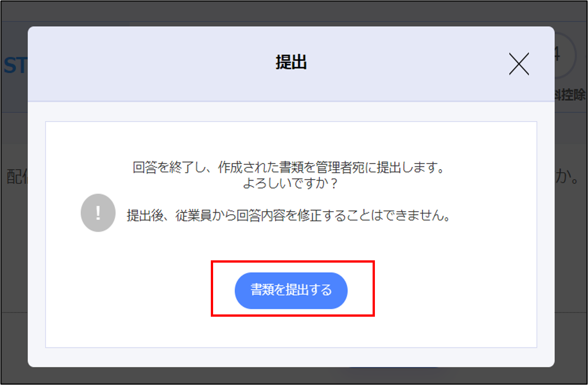Screen dimensions: 588x385
Task: Click the background text starting with 配
Action: coord(17,178)
